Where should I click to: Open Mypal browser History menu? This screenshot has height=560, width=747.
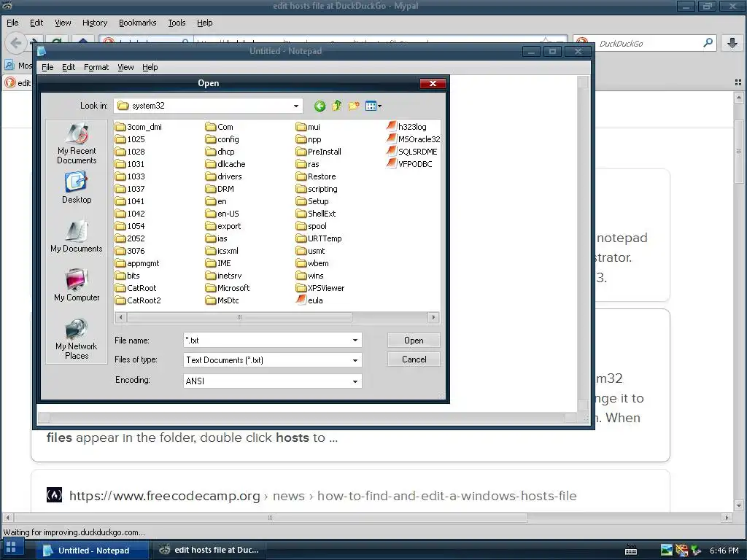[x=95, y=23]
